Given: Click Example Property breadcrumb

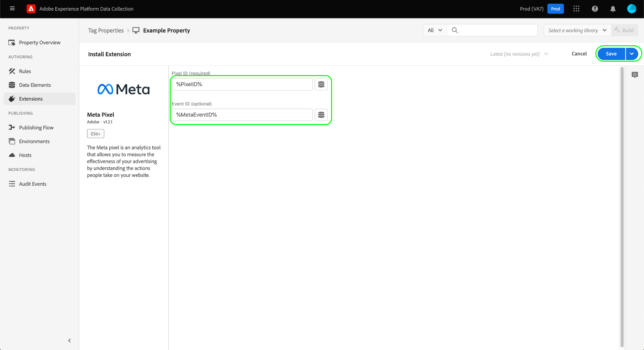Looking at the screenshot, I should pyautogui.click(x=166, y=31).
